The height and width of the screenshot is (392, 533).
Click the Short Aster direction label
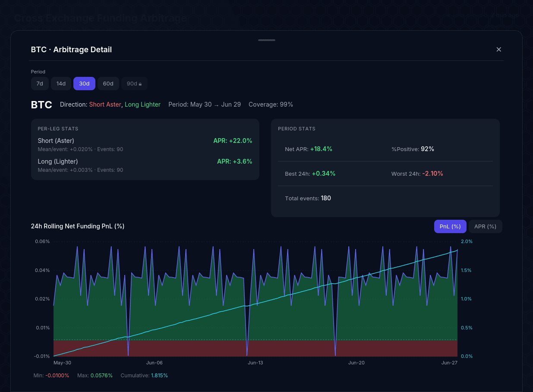(105, 104)
